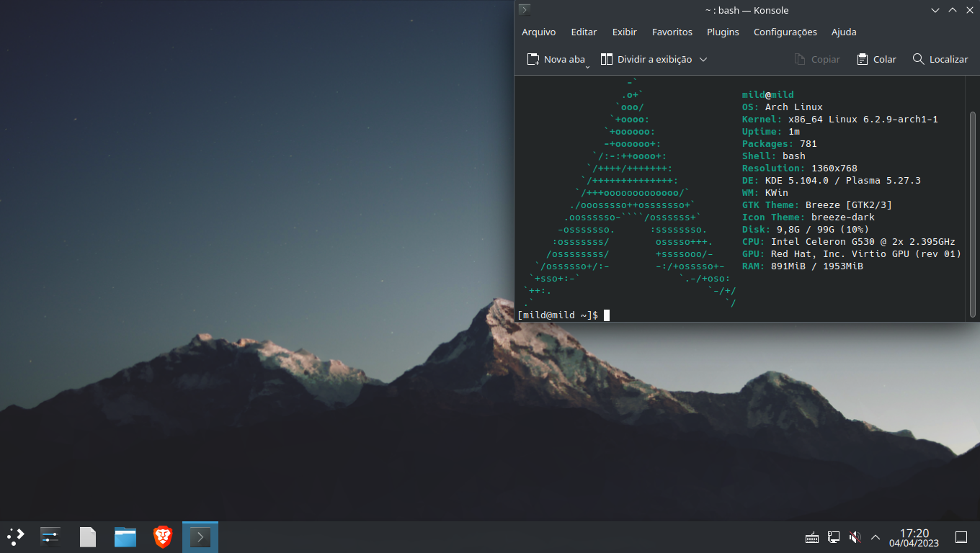Viewport: 980px width, 553px height.
Task: Click the muted volume tray icon
Action: pos(855,537)
